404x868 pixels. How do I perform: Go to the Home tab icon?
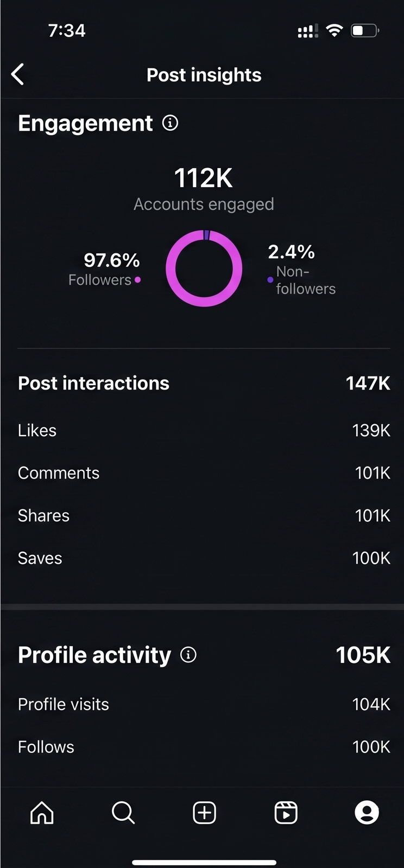point(42,813)
